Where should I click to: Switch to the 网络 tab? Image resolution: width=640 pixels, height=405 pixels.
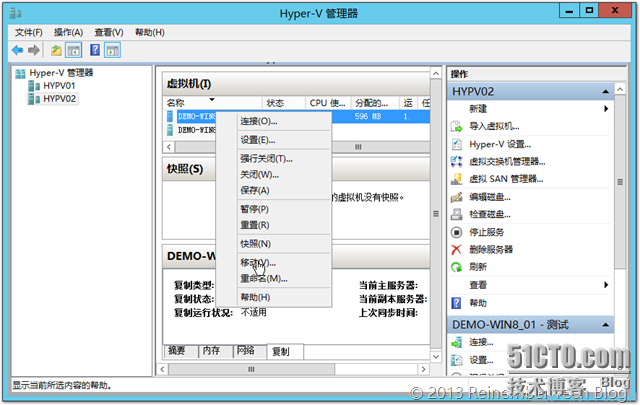pos(249,350)
